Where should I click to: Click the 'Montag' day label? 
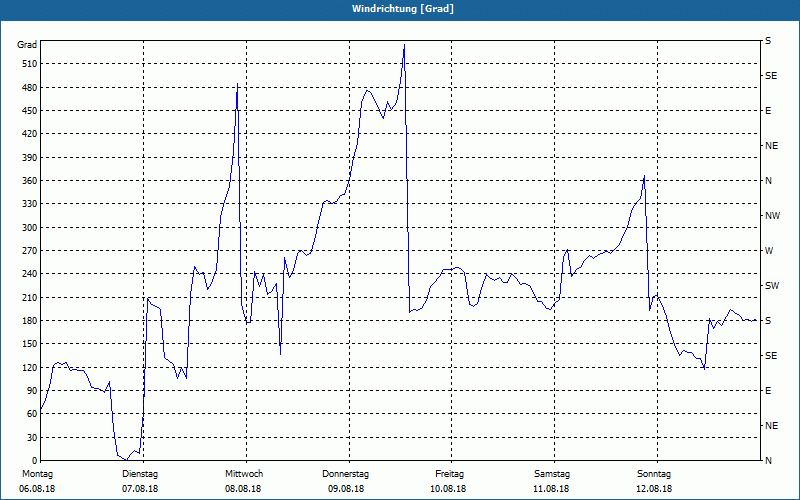pos(38,474)
